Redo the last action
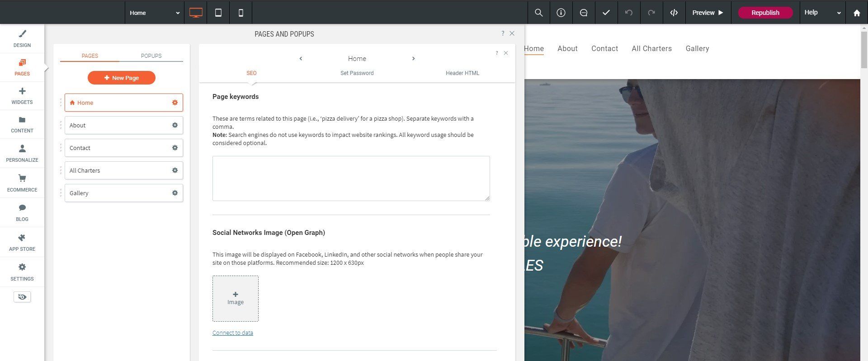Image resolution: width=868 pixels, height=361 pixels. (651, 13)
